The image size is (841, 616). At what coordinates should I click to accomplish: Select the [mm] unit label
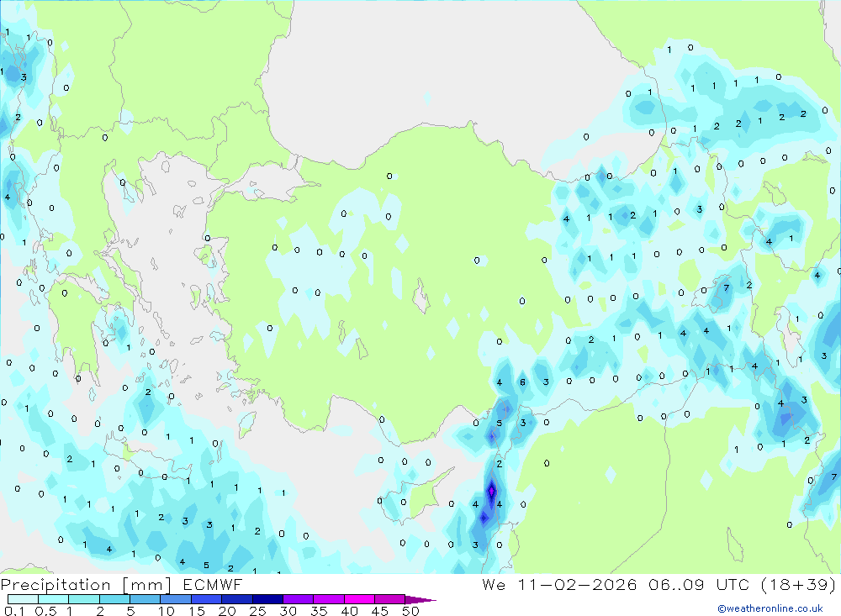[147, 584]
